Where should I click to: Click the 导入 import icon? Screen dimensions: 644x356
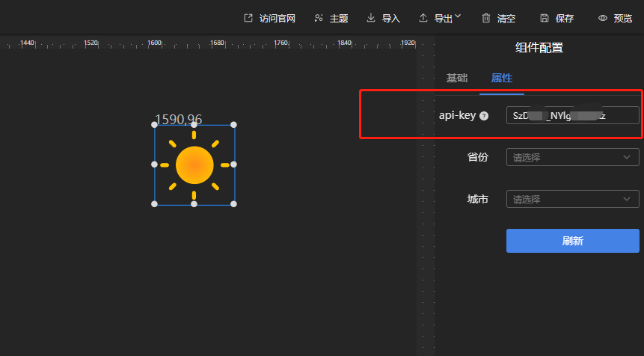tap(371, 18)
